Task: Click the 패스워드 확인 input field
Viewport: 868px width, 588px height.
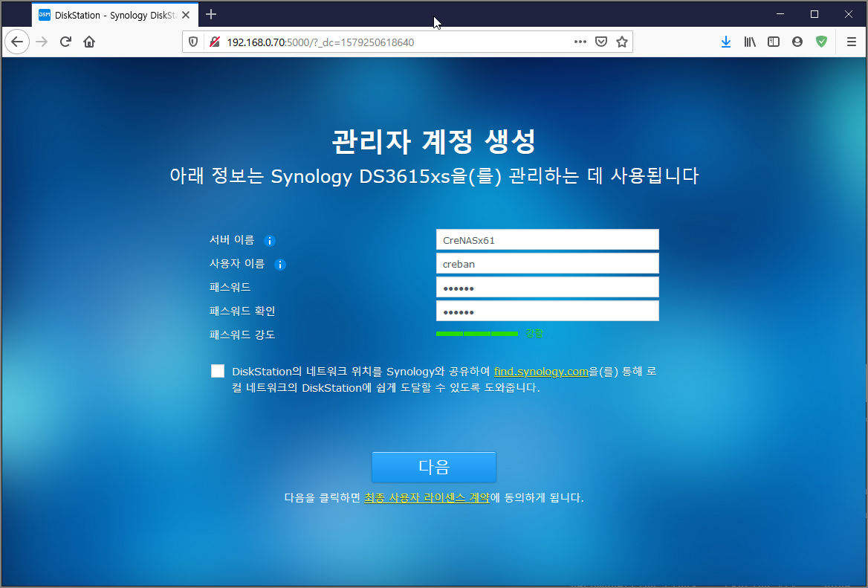Action: coord(548,311)
